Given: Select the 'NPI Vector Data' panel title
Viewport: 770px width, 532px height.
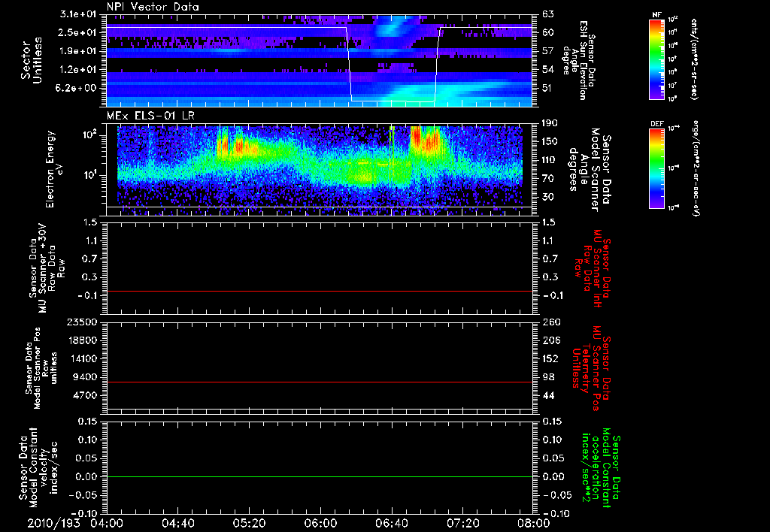Looking at the screenshot, I should pos(153,7).
